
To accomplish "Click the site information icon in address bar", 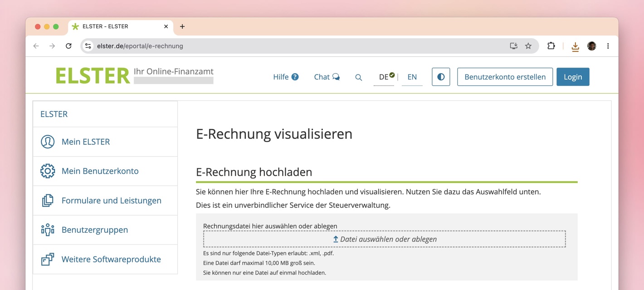I will tap(88, 46).
